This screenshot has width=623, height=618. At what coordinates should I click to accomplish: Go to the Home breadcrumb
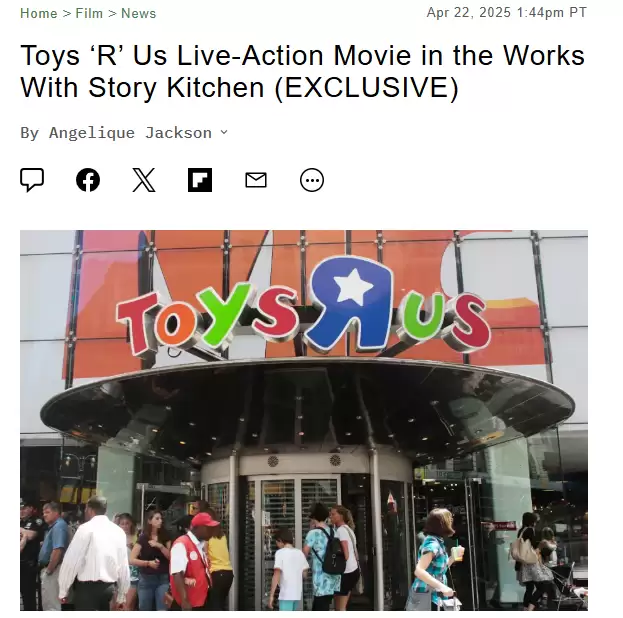click(39, 14)
